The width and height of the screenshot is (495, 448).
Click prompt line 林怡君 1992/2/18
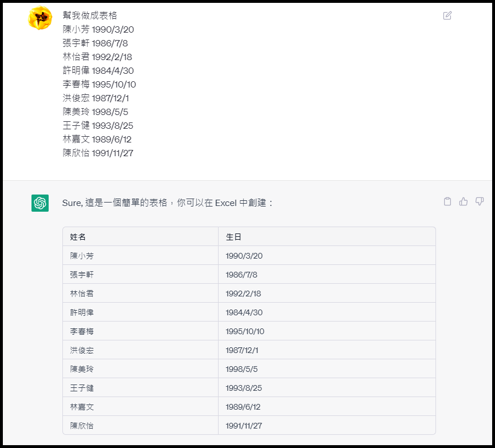(97, 57)
